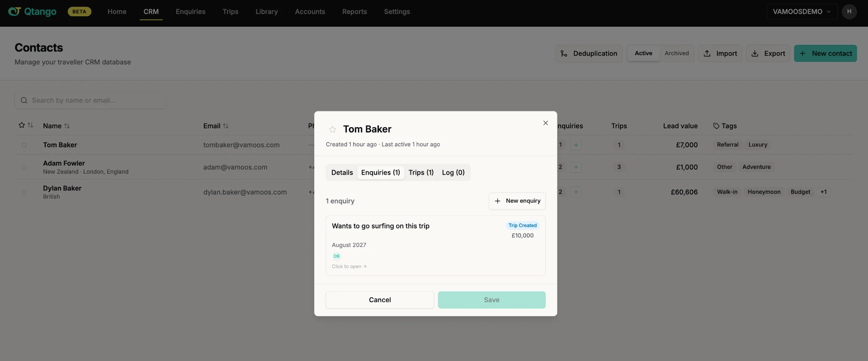Image resolution: width=868 pixels, height=361 pixels.
Task: Open the Reports nav item
Action: [354, 11]
